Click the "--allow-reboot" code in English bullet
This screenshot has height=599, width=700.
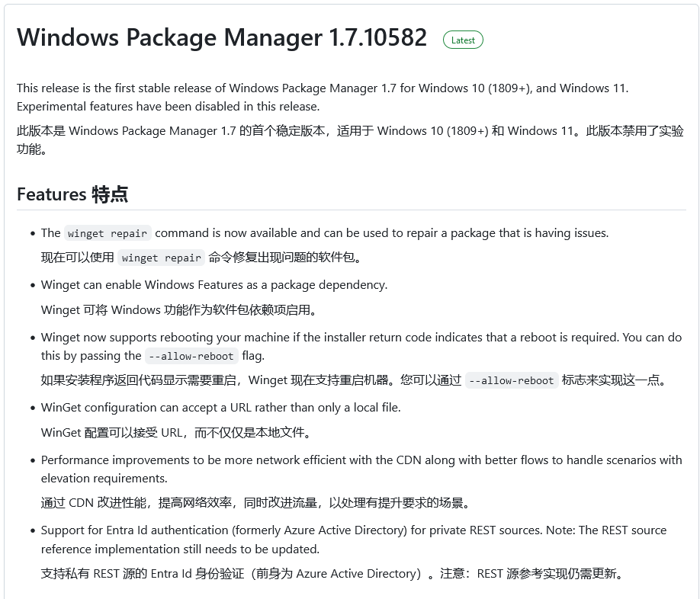pos(191,357)
